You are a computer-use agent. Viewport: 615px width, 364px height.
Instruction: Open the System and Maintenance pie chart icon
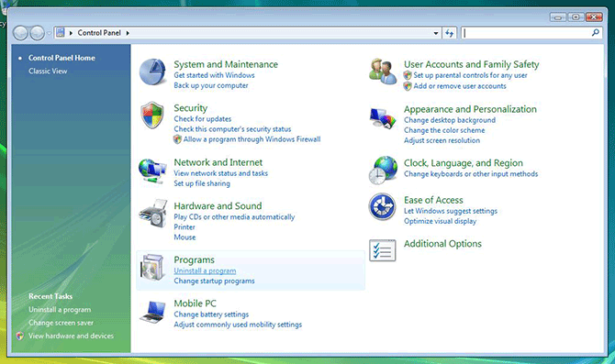[153, 72]
